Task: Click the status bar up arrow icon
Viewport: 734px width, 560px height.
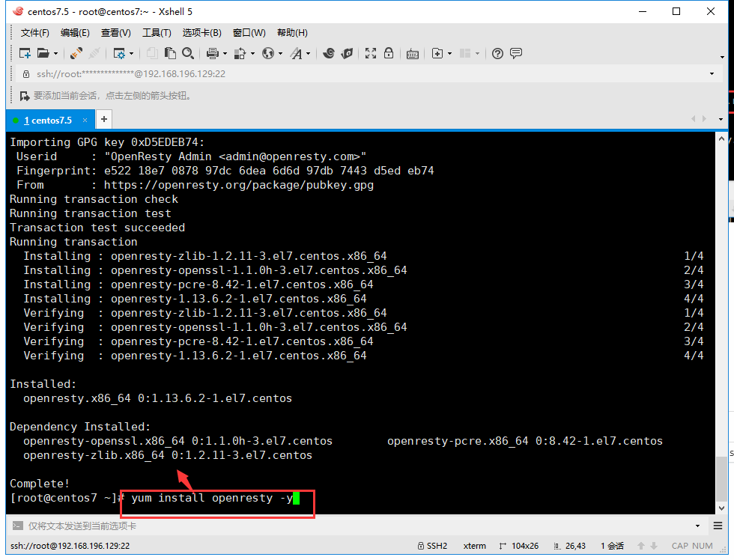Action: tap(641, 546)
